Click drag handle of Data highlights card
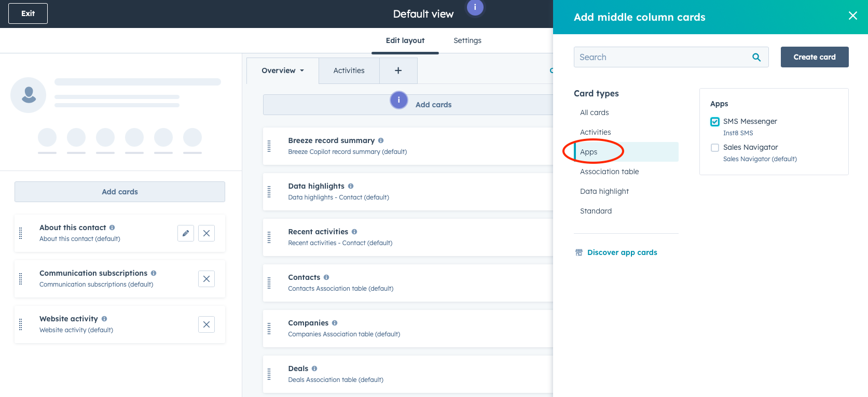868x397 pixels. tap(269, 192)
